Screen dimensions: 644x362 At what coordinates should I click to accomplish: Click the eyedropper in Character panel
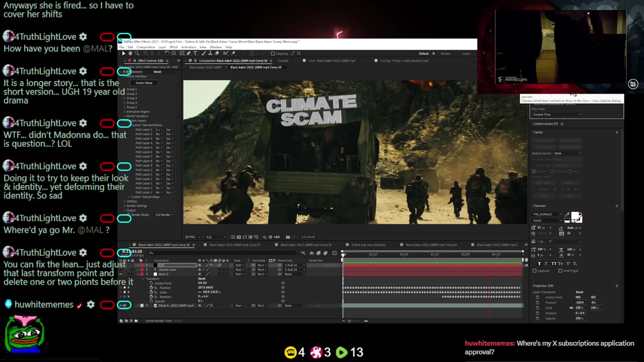pos(567,214)
